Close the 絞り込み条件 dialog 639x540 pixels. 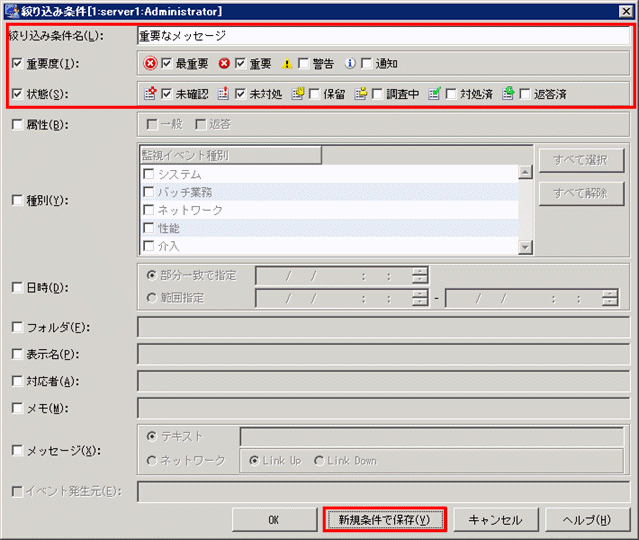(x=626, y=11)
